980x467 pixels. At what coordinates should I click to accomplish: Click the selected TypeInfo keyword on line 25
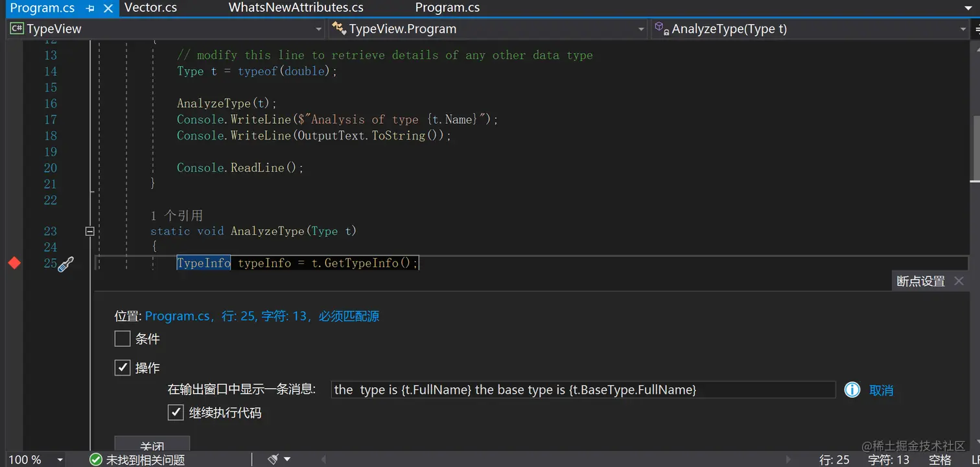click(x=204, y=263)
